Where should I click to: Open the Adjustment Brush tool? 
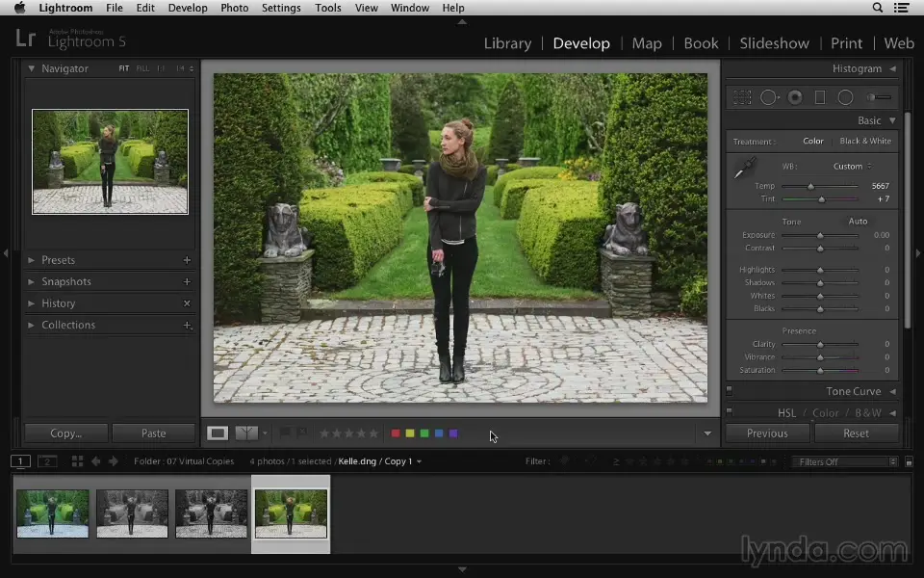pyautogui.click(x=878, y=97)
